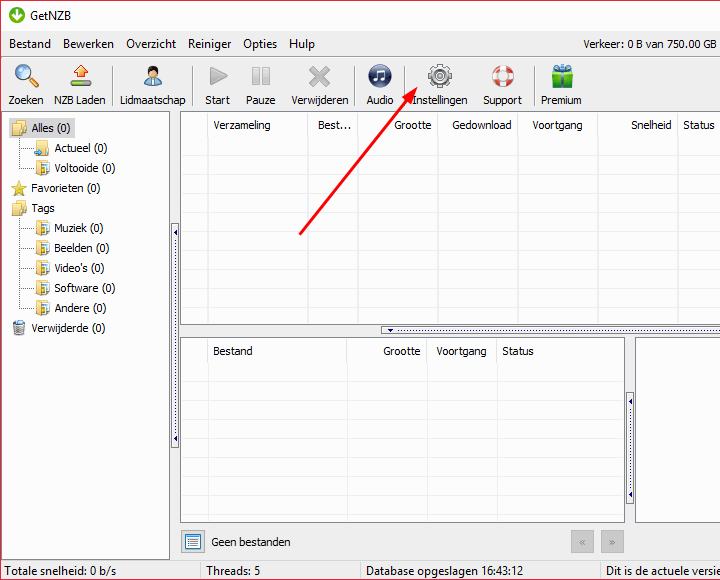This screenshot has height=580, width=720.
Task: Select the Beelden (0) tag
Action: pos(72,248)
